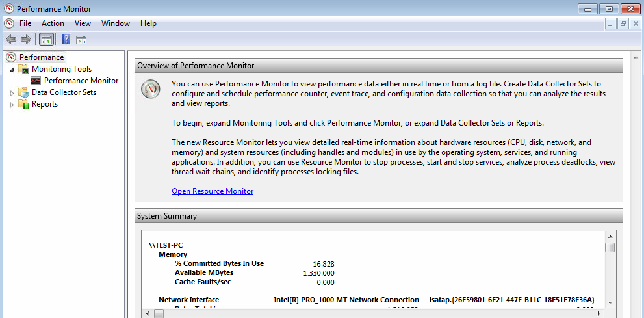Restore the inner MDI child window

tap(623, 24)
